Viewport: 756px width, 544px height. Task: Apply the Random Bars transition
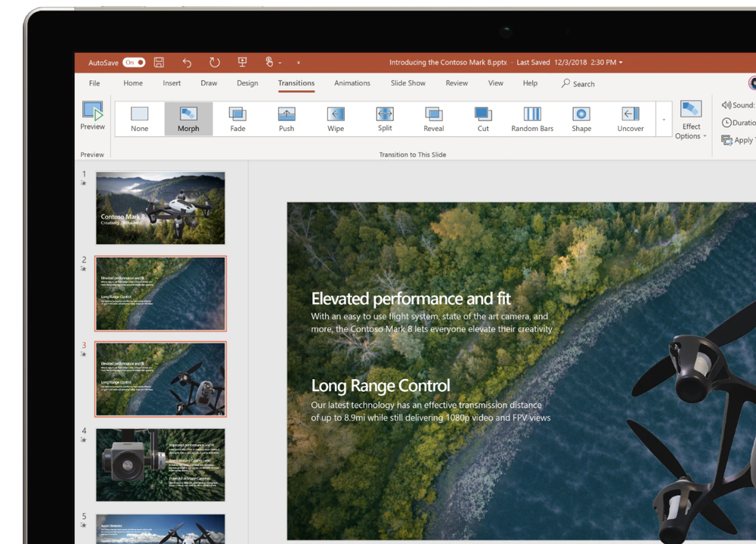pyautogui.click(x=531, y=117)
